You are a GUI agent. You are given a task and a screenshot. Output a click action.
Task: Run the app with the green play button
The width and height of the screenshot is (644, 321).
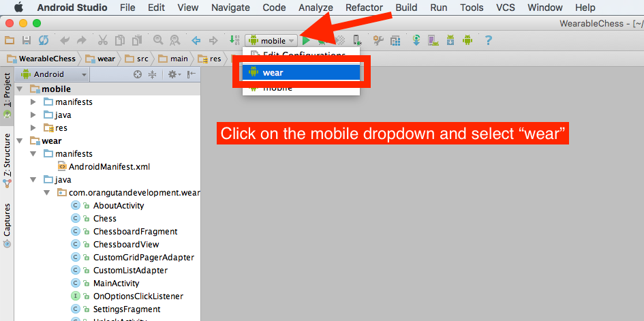[x=306, y=40]
